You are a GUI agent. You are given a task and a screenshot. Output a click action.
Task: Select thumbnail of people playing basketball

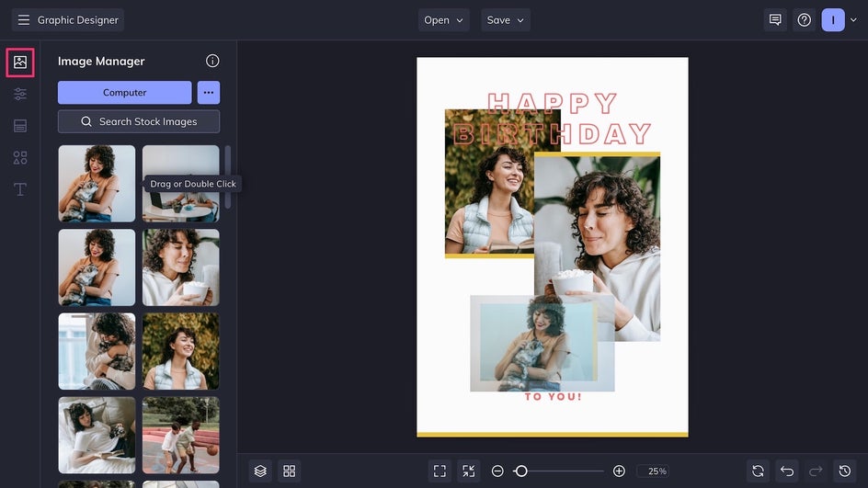coord(181,436)
